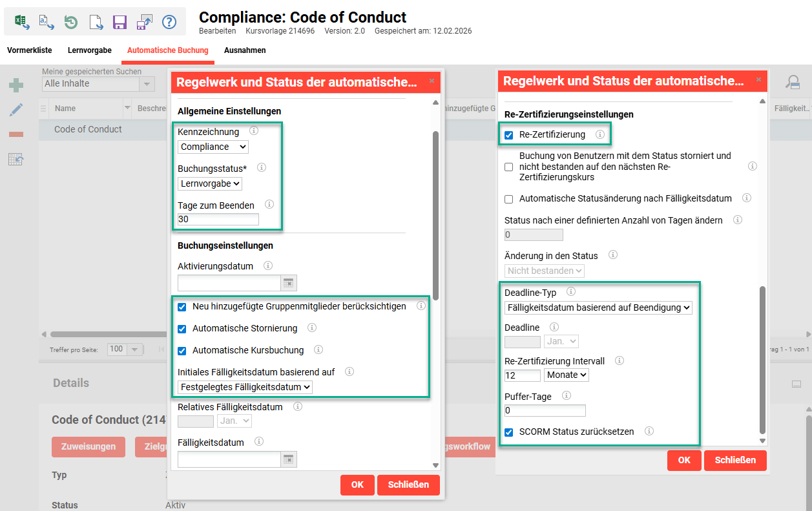Click the Excel export icon

pyautogui.click(x=22, y=22)
